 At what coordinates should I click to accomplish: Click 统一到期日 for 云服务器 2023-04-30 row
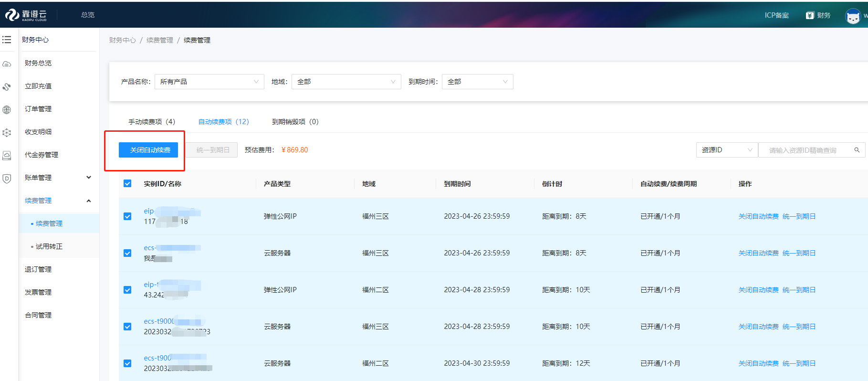pos(799,363)
